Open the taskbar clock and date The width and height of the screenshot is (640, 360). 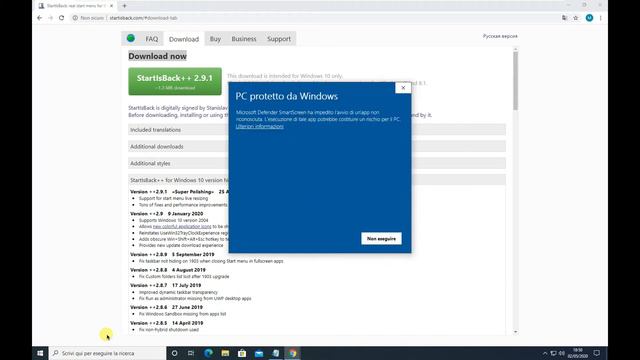pos(577,353)
